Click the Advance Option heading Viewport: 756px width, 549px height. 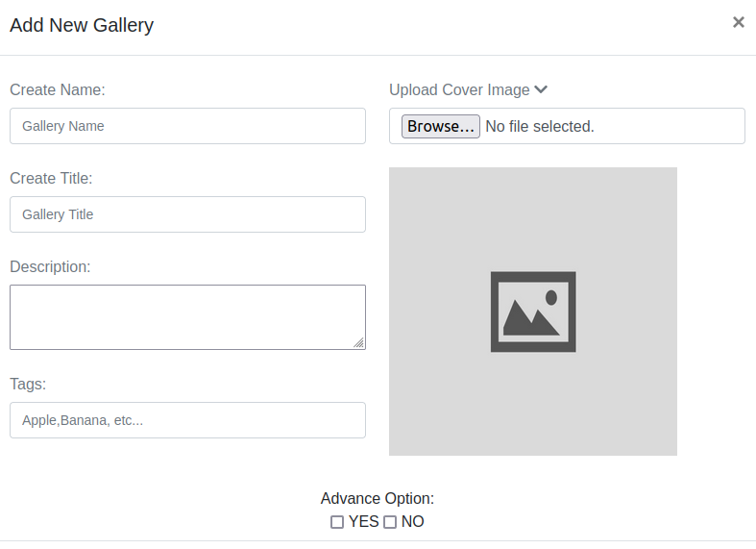378,498
